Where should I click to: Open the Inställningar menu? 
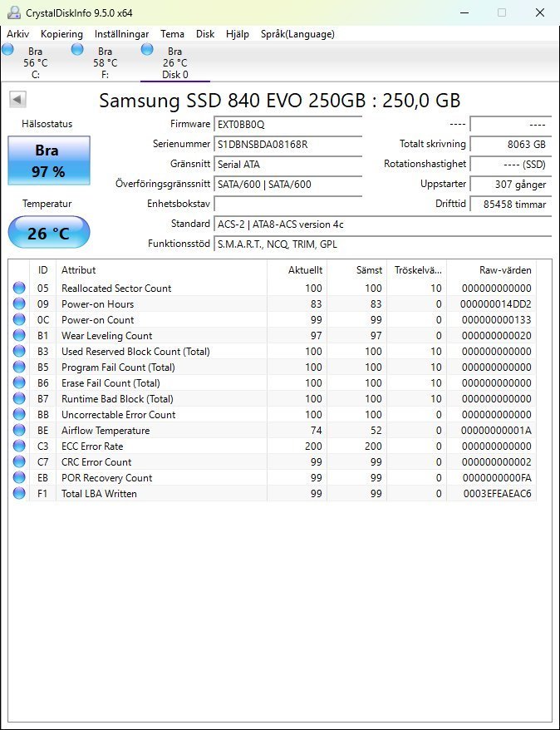click(122, 34)
